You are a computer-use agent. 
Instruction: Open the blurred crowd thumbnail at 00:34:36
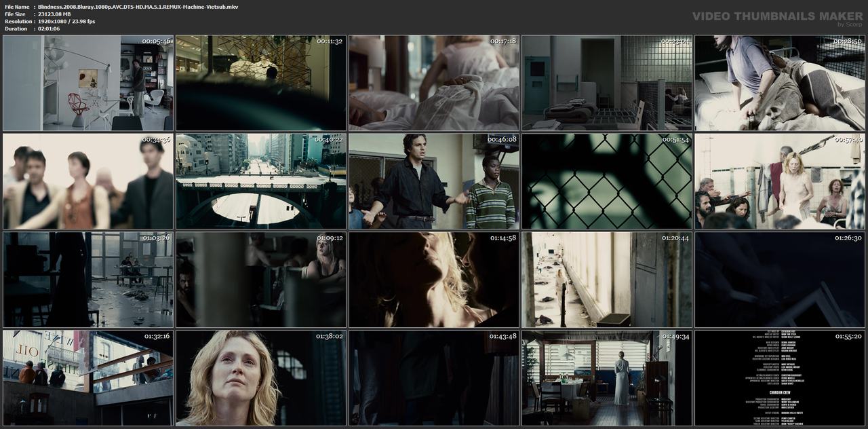[88, 181]
